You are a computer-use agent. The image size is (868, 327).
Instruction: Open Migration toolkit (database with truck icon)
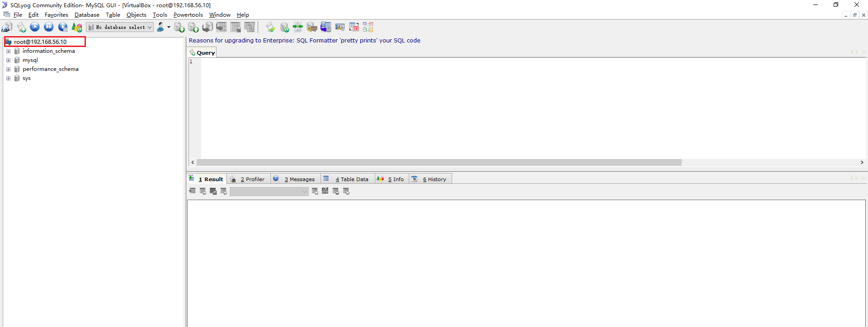point(312,27)
